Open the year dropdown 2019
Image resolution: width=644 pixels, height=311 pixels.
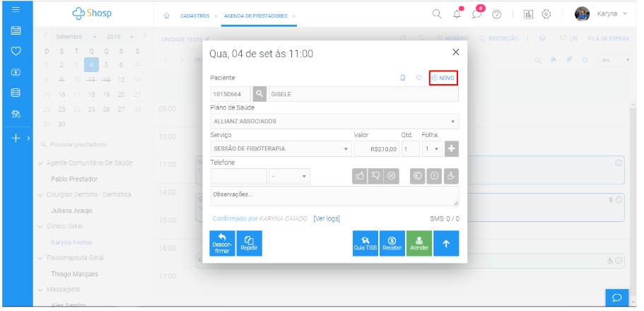(x=120, y=37)
